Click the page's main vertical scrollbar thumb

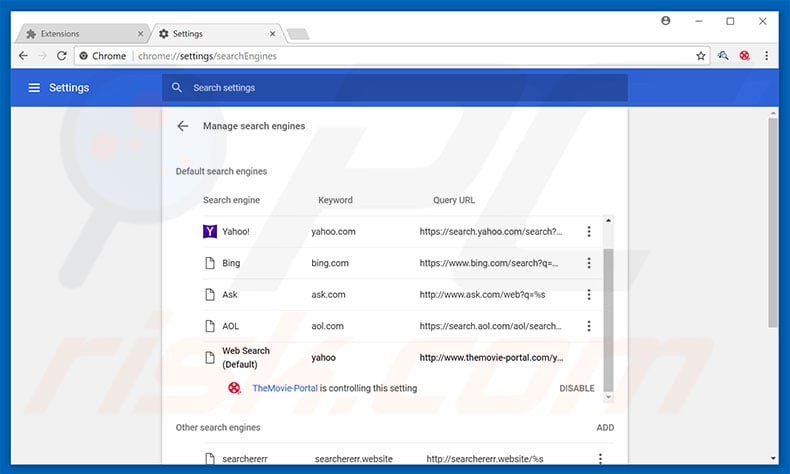point(773,223)
